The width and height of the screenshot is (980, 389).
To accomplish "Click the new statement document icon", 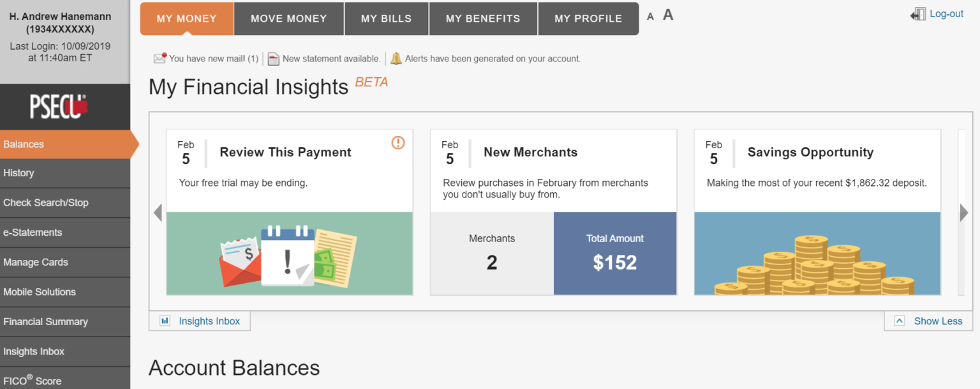I will pyautogui.click(x=274, y=57).
